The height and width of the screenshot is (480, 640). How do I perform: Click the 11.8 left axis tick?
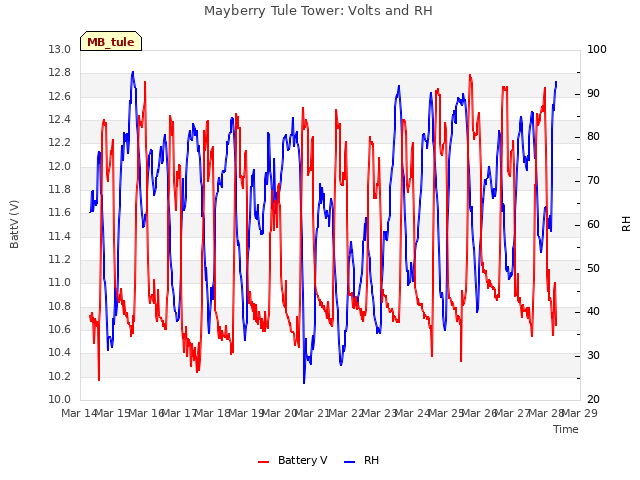[60, 189]
